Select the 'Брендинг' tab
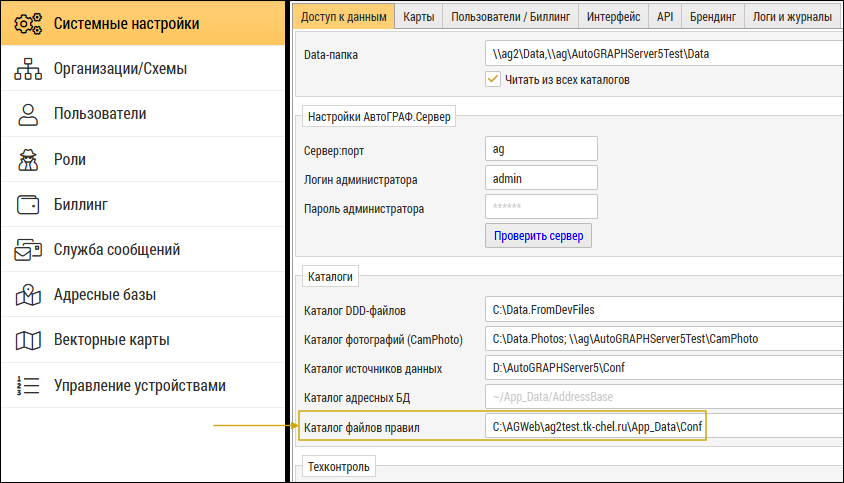The width and height of the screenshot is (844, 483). (x=712, y=17)
